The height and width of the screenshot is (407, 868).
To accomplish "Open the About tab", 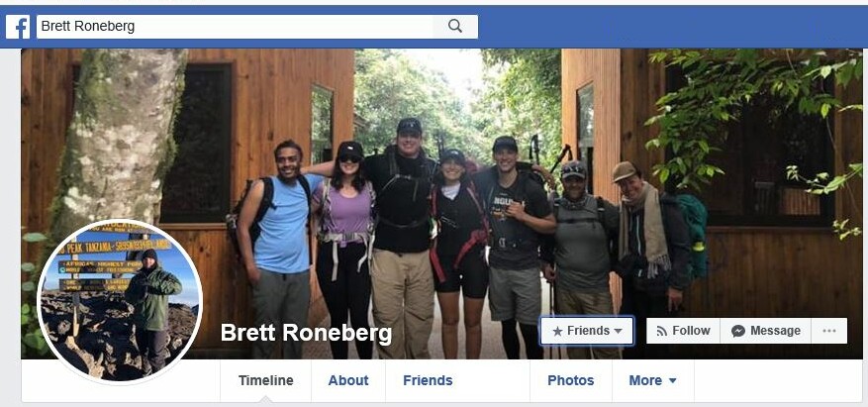I will pos(348,380).
